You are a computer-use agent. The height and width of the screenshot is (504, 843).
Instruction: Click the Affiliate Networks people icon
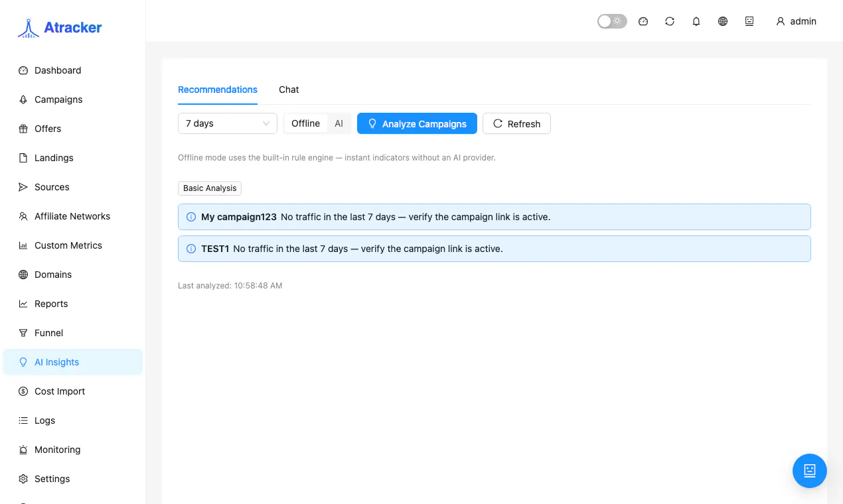coord(23,216)
